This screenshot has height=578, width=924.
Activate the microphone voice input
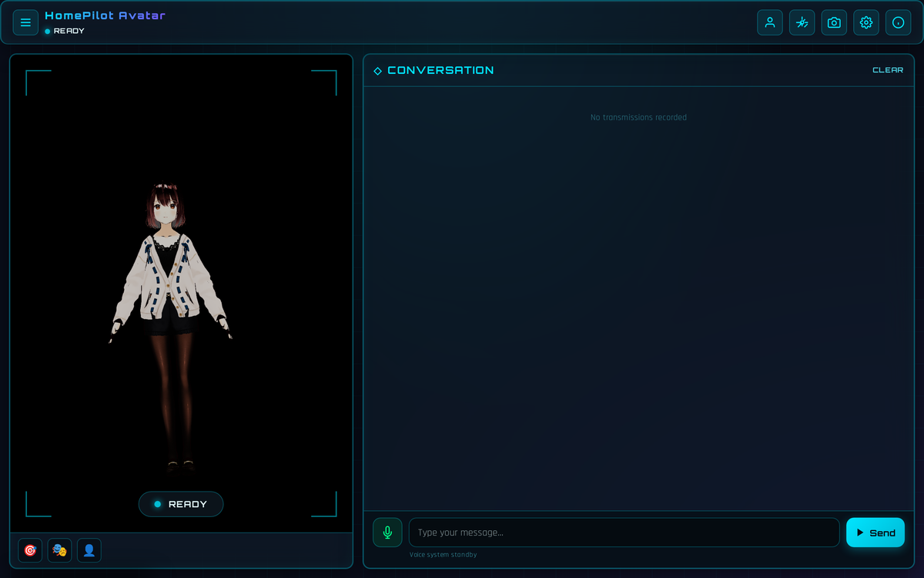387,533
